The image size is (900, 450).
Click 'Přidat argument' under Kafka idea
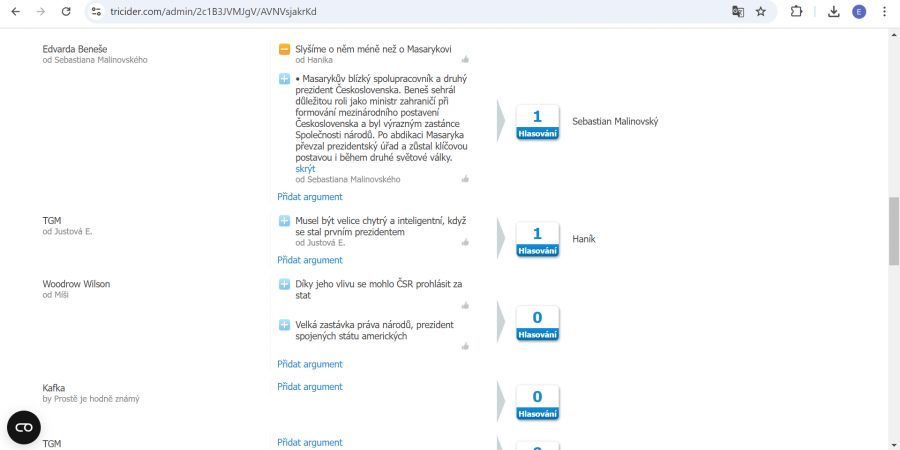(x=310, y=387)
